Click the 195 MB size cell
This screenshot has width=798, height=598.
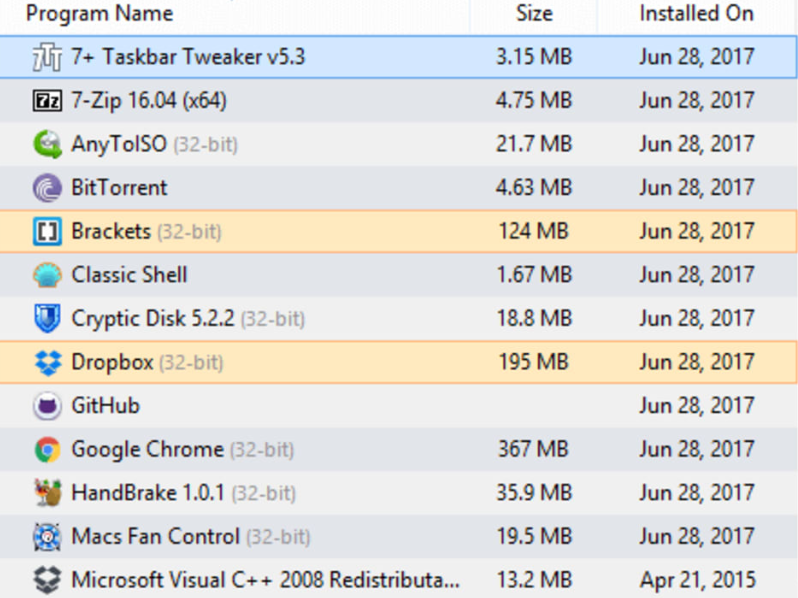[x=533, y=362]
